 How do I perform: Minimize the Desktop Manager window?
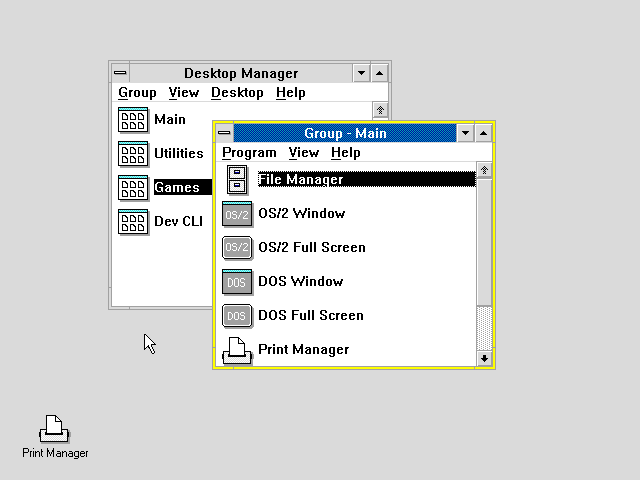[361, 73]
